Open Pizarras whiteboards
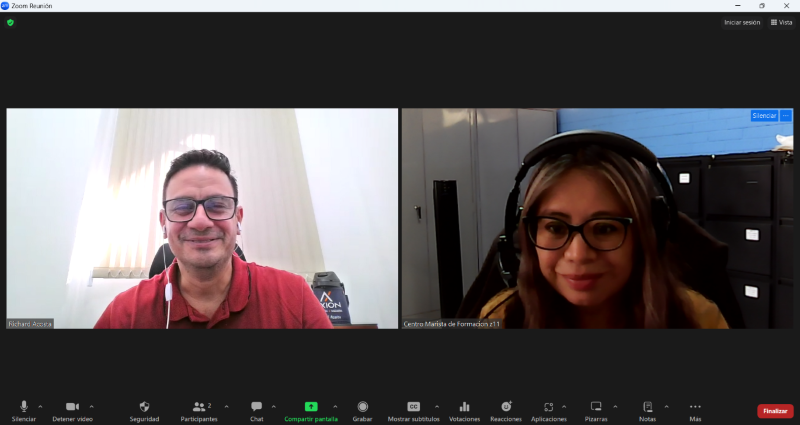800x425 pixels. [596, 411]
